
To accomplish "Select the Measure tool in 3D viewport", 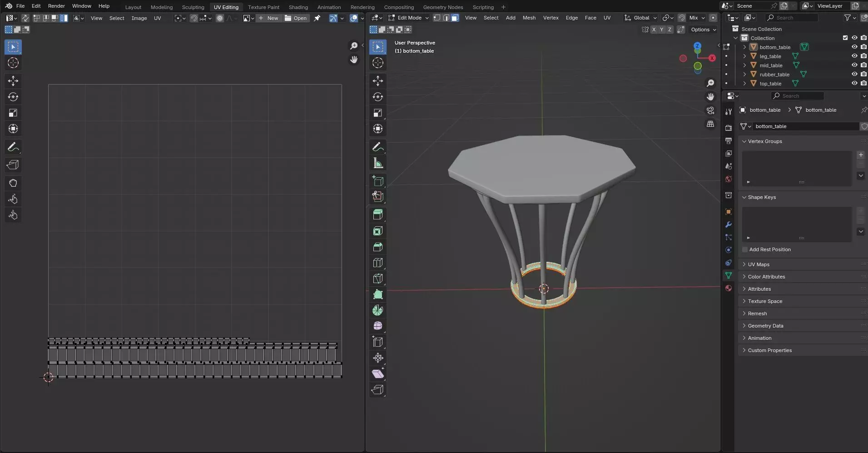I will 378,163.
